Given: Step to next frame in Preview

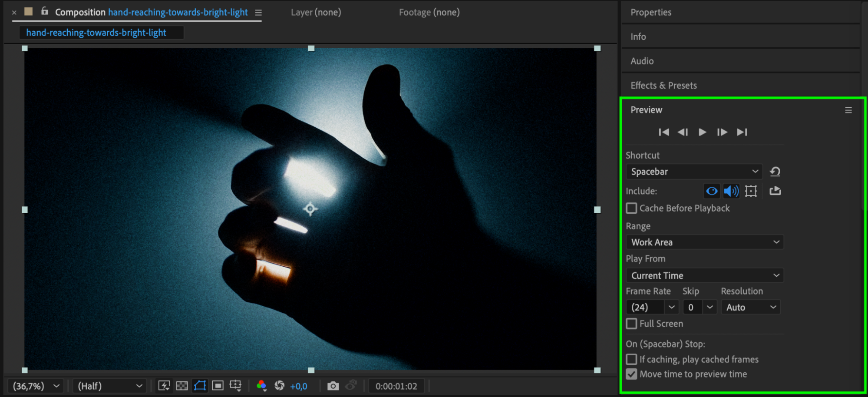Looking at the screenshot, I should coord(722,132).
